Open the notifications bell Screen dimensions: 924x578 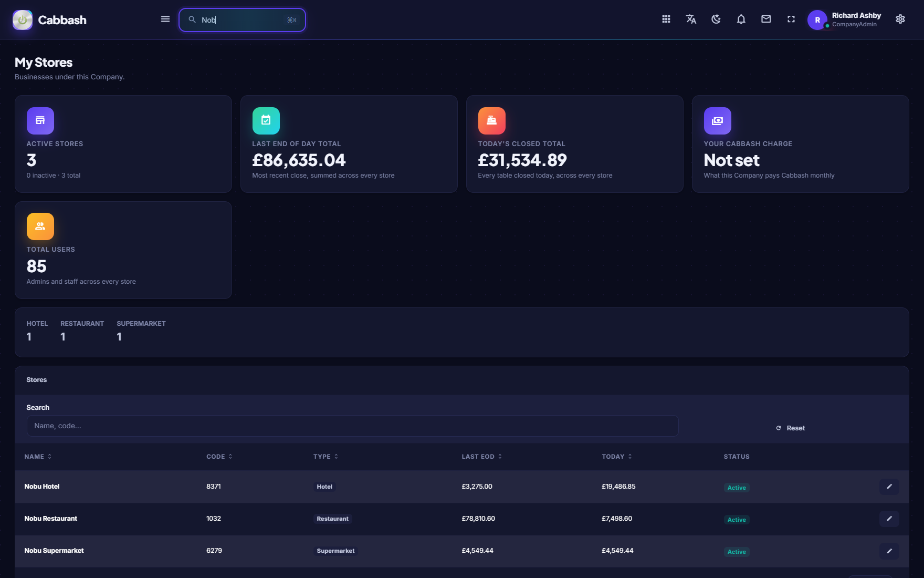tap(741, 19)
